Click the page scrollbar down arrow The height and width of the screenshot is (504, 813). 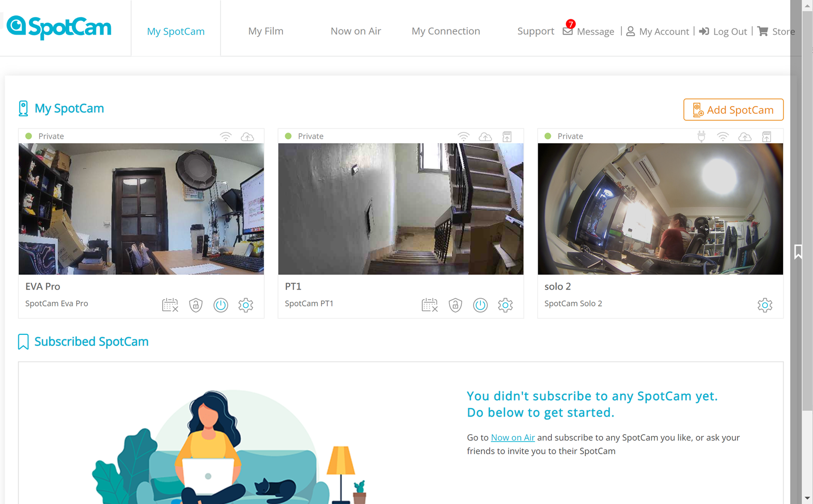[807, 498]
